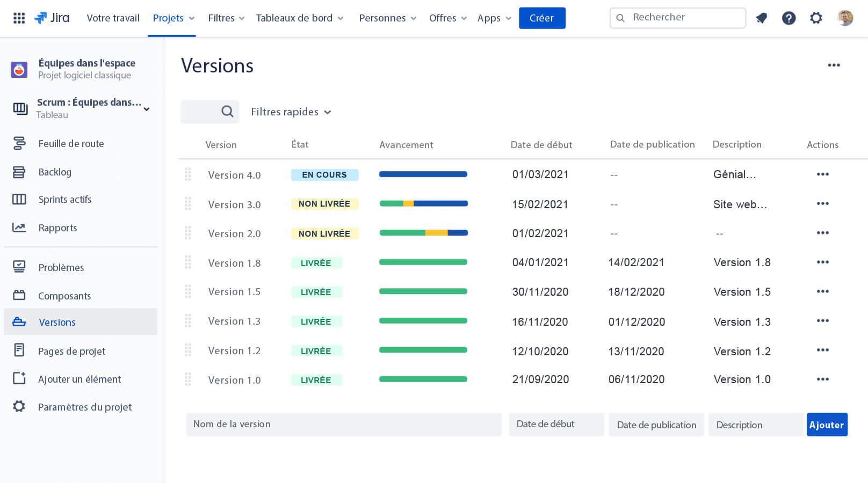Image resolution: width=868 pixels, height=483 pixels.
Task: Go to Backlog in sidebar
Action: tap(55, 172)
